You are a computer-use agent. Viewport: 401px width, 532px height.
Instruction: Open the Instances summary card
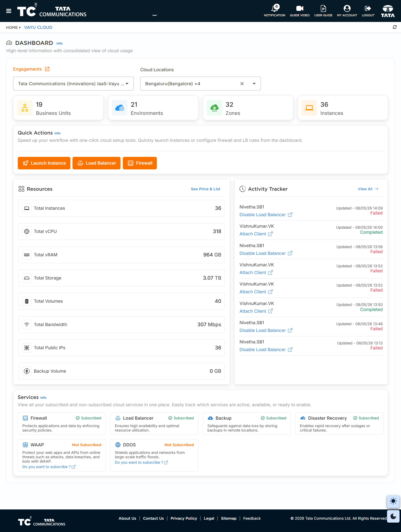click(x=343, y=108)
